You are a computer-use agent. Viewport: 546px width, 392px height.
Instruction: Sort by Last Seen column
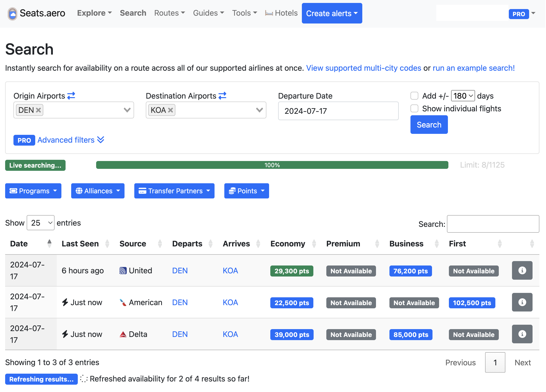pyautogui.click(x=107, y=244)
